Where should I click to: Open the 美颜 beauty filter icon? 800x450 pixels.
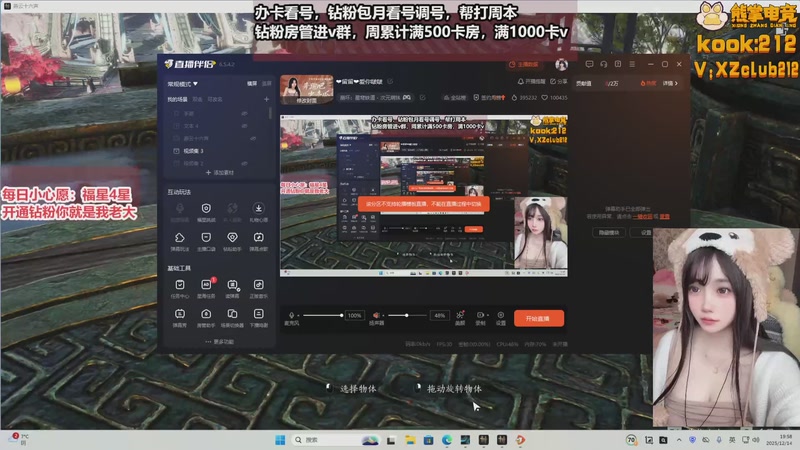click(x=460, y=315)
